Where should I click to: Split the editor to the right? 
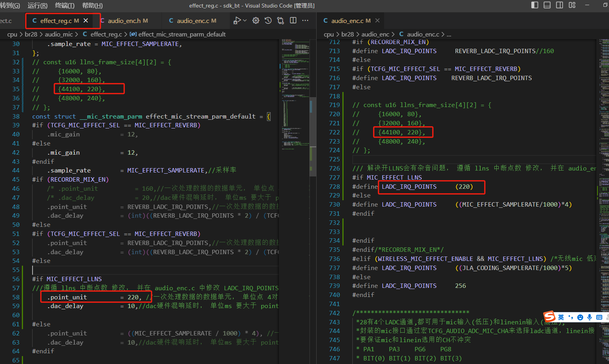pos(293,21)
